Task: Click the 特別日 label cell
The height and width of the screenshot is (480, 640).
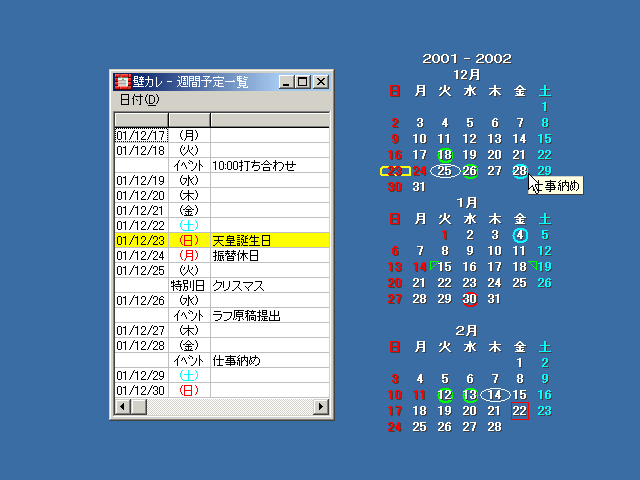Action: (x=187, y=286)
